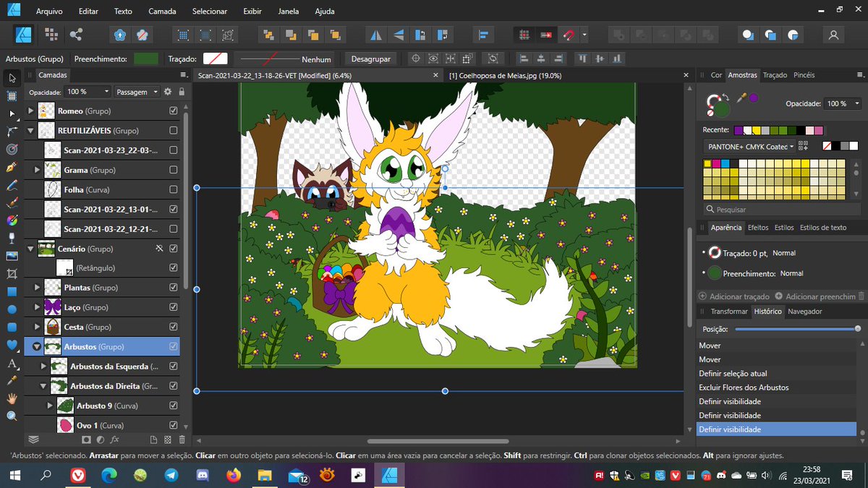Image resolution: width=868 pixels, height=488 pixels.
Task: Select the Node tool
Action: pyautogui.click(x=12, y=114)
